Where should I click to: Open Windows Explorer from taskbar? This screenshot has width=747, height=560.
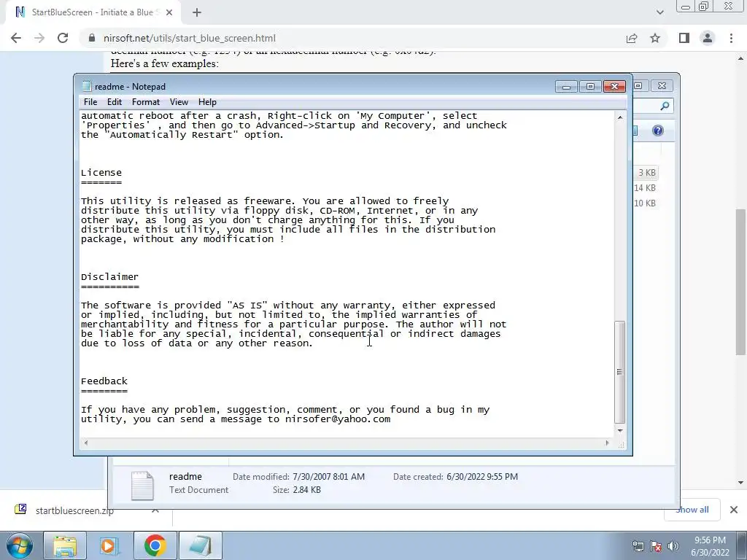coord(65,545)
